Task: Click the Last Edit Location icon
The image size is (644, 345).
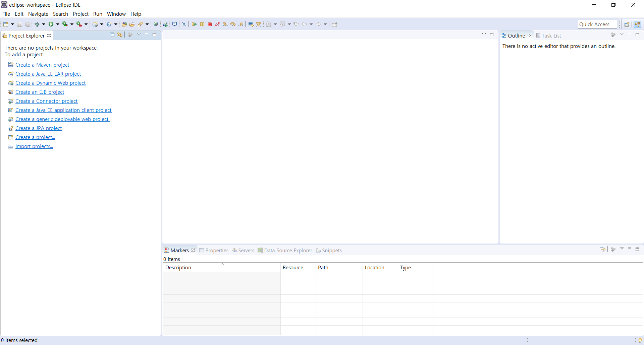Action: [296, 24]
